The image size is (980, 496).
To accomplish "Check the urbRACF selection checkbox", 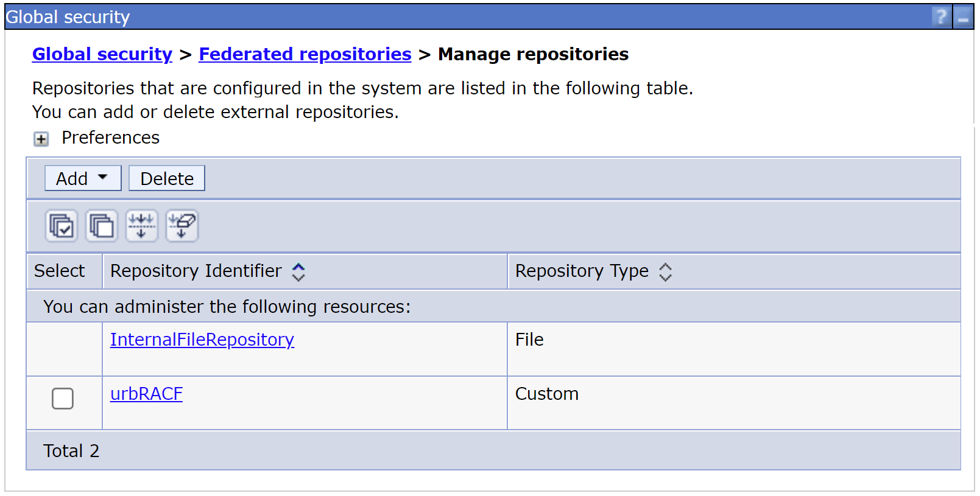I will pyautogui.click(x=63, y=399).
